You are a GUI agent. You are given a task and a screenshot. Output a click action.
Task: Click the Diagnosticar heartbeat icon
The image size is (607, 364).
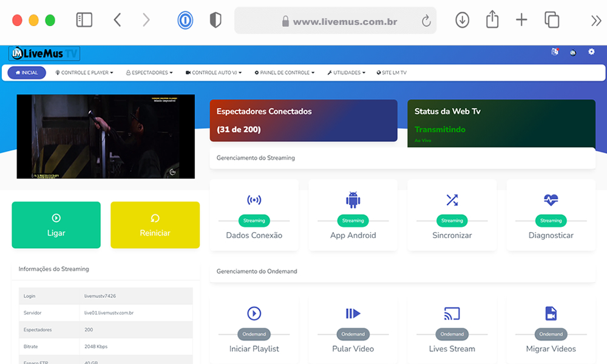[x=551, y=200]
